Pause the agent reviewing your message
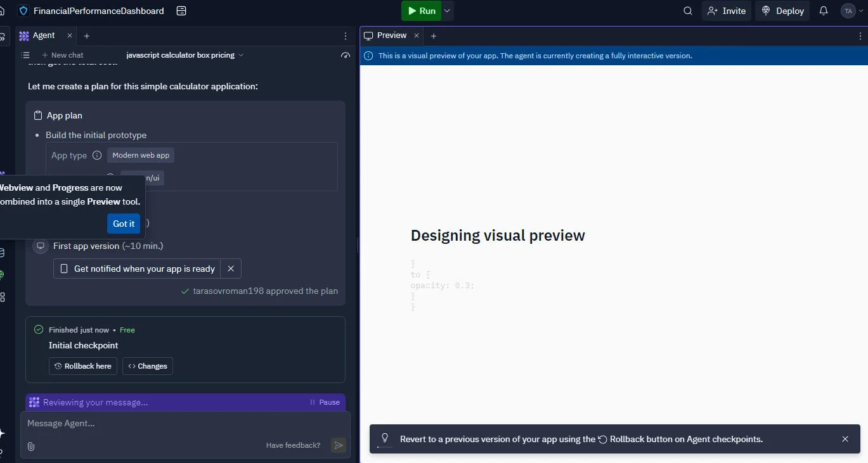 (x=325, y=402)
